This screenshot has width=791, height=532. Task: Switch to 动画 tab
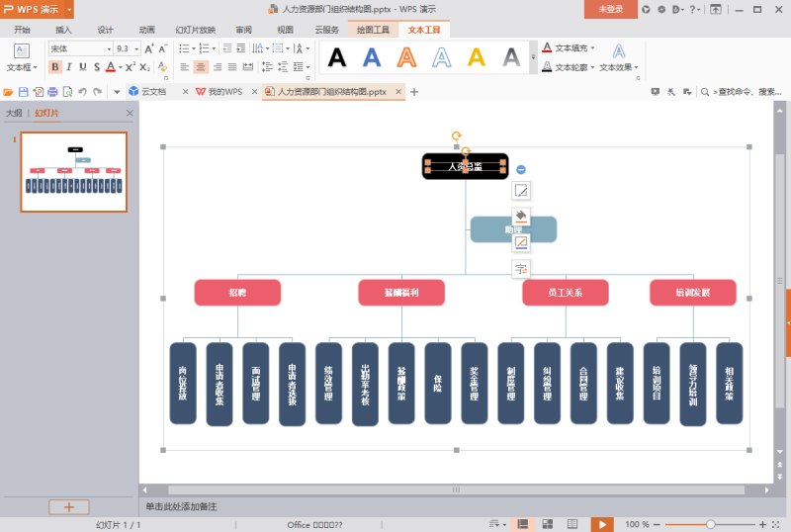147,30
